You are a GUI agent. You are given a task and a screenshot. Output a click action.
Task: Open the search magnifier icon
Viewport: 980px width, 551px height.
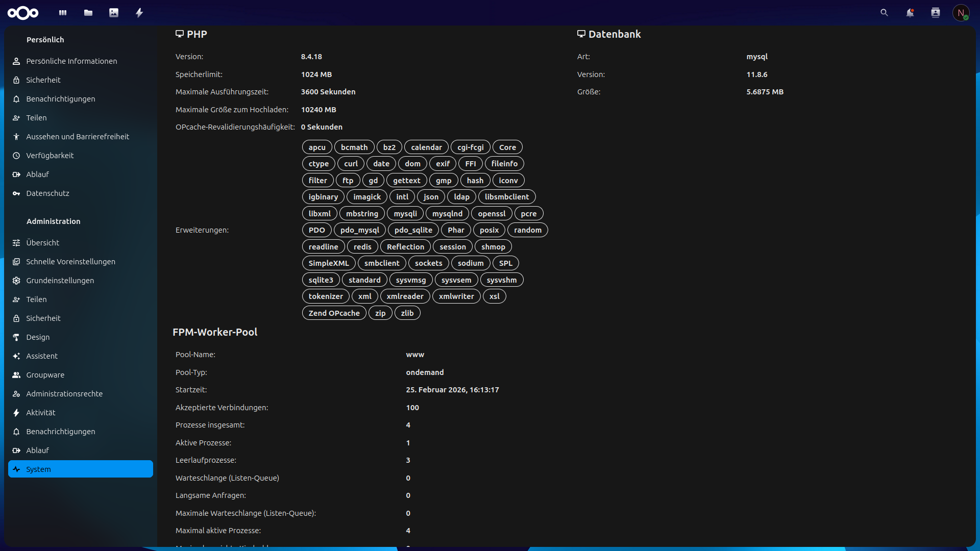coord(884,13)
